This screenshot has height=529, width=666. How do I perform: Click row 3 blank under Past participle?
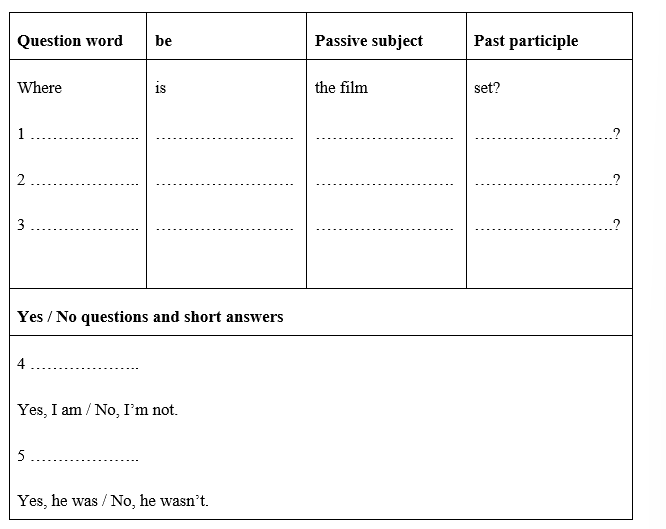[545, 226]
